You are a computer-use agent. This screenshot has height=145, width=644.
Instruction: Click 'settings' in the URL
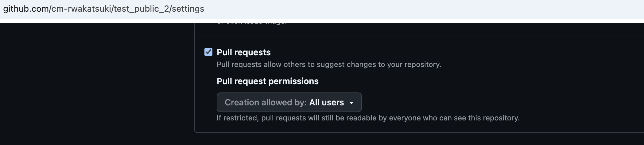pos(188,9)
